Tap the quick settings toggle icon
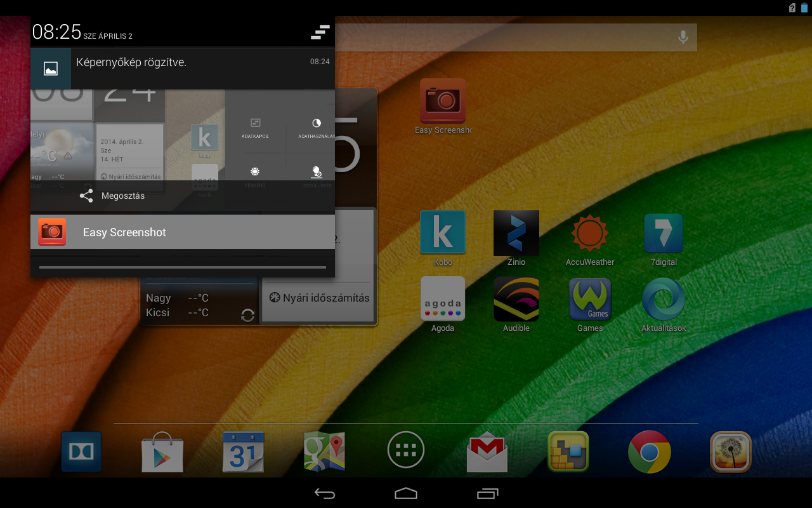 point(320,32)
